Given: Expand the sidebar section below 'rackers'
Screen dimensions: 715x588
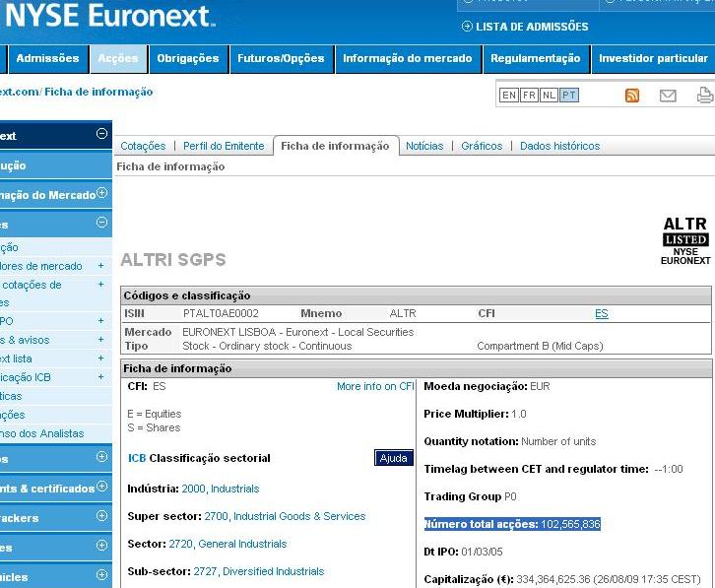Looking at the screenshot, I should [x=101, y=545].
